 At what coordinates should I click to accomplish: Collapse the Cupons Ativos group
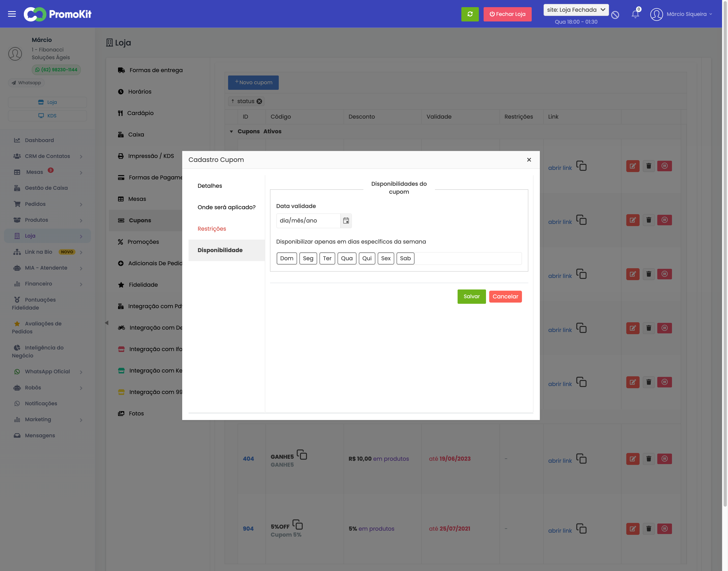pos(231,131)
